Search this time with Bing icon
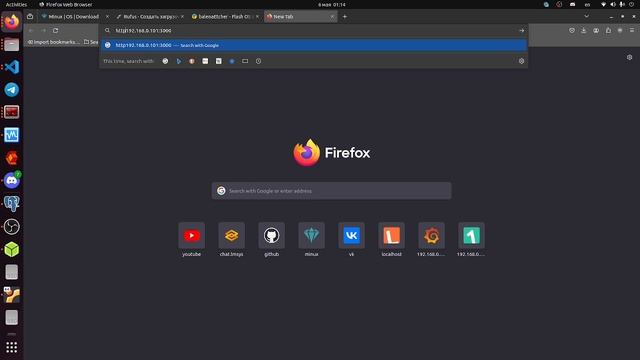The width and height of the screenshot is (640, 360). 179,61
